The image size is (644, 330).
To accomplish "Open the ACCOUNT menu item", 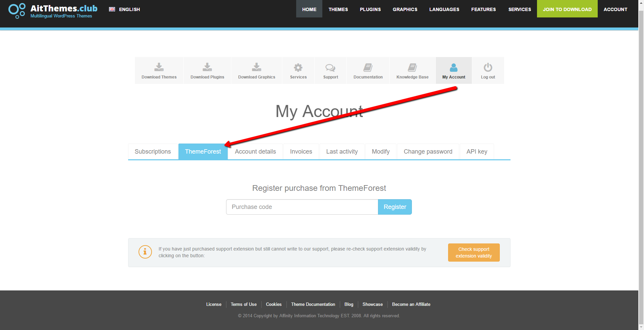I will point(615,9).
